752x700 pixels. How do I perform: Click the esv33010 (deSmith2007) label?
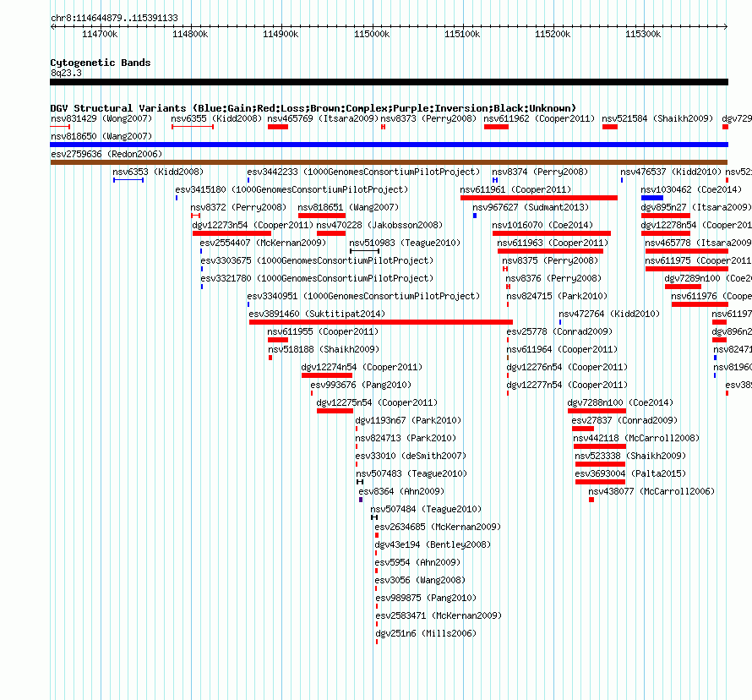coord(411,456)
